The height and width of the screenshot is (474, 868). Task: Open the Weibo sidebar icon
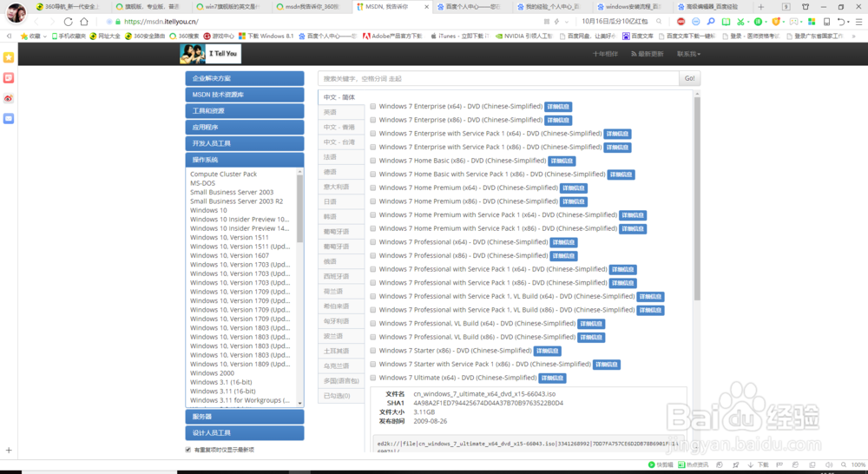pos(9,99)
